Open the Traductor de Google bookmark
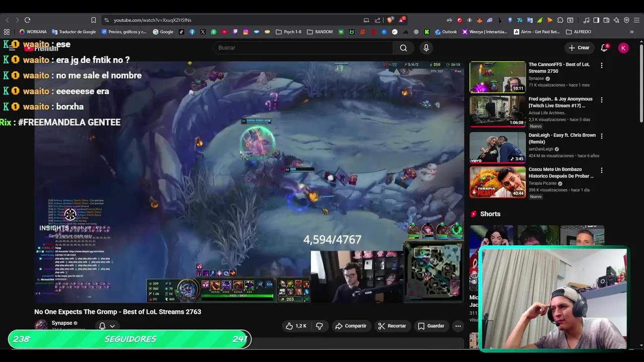The height and width of the screenshot is (362, 644). (74, 32)
